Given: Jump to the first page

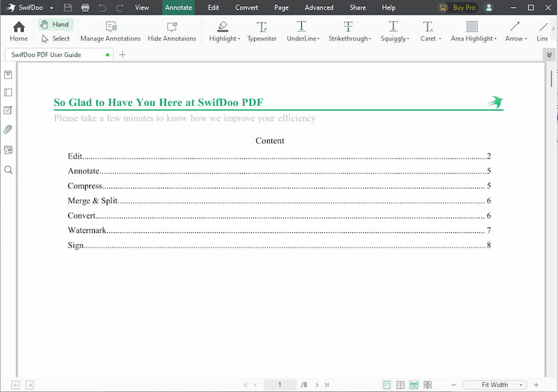Looking at the screenshot, I should point(246,384).
